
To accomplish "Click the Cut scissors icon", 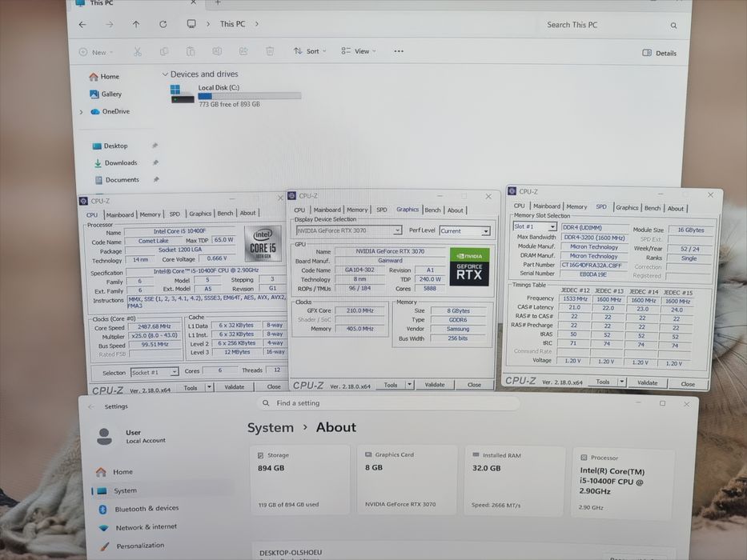I will (138, 51).
